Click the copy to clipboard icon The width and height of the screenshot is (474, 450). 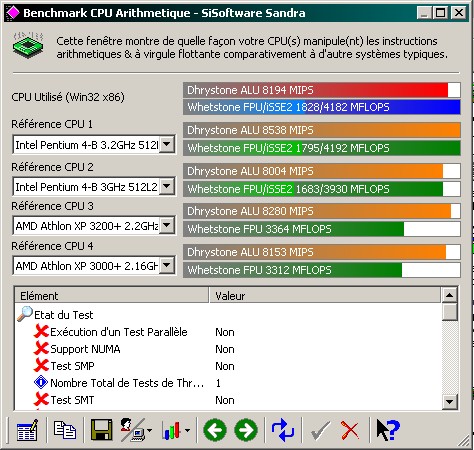click(65, 430)
